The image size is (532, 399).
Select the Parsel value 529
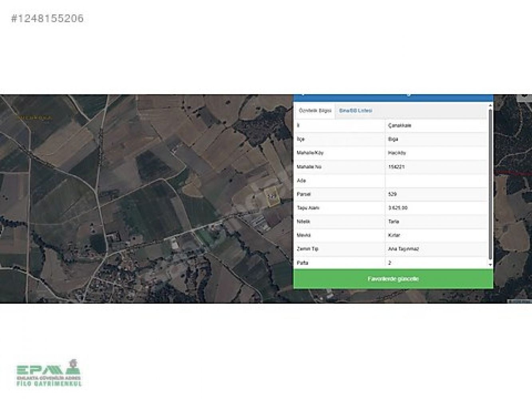coord(392,194)
